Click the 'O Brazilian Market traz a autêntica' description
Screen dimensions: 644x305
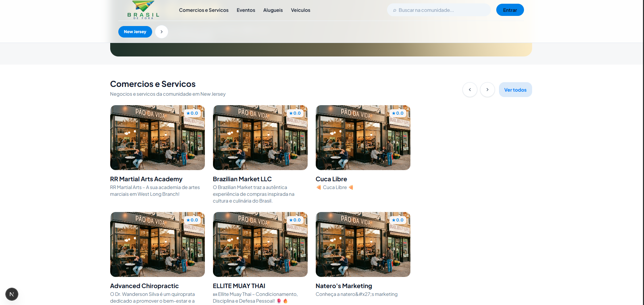coord(254,194)
